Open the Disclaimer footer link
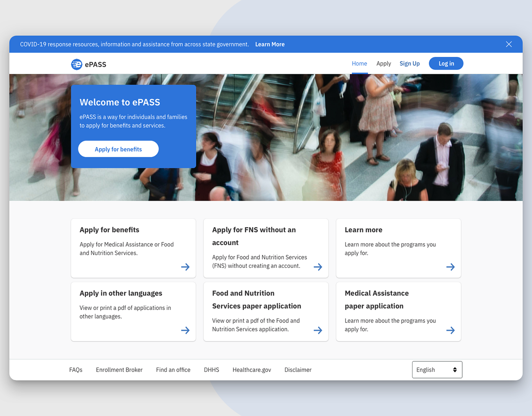 coord(298,370)
